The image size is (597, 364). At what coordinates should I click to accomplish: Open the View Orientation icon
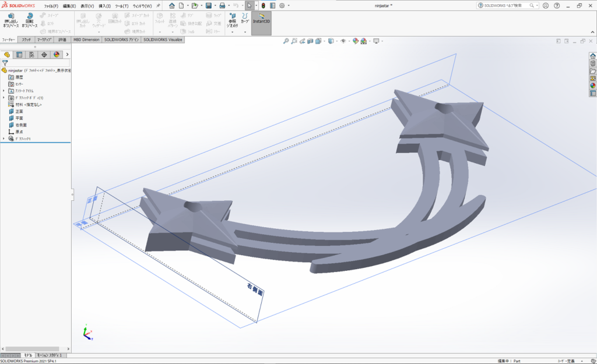318,41
